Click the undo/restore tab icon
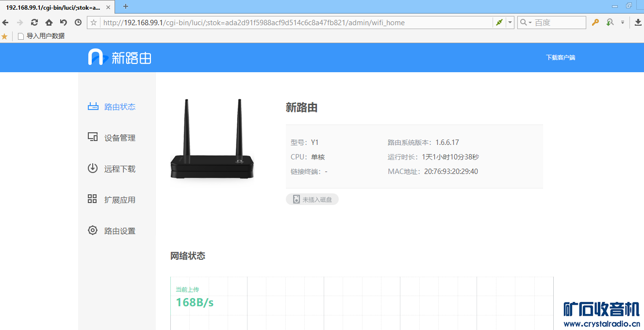 pyautogui.click(x=63, y=22)
